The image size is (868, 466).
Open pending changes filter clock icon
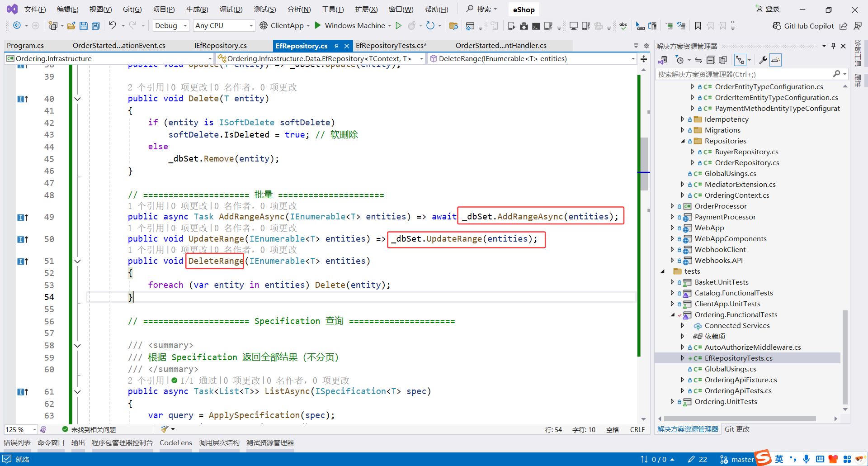pyautogui.click(x=679, y=60)
